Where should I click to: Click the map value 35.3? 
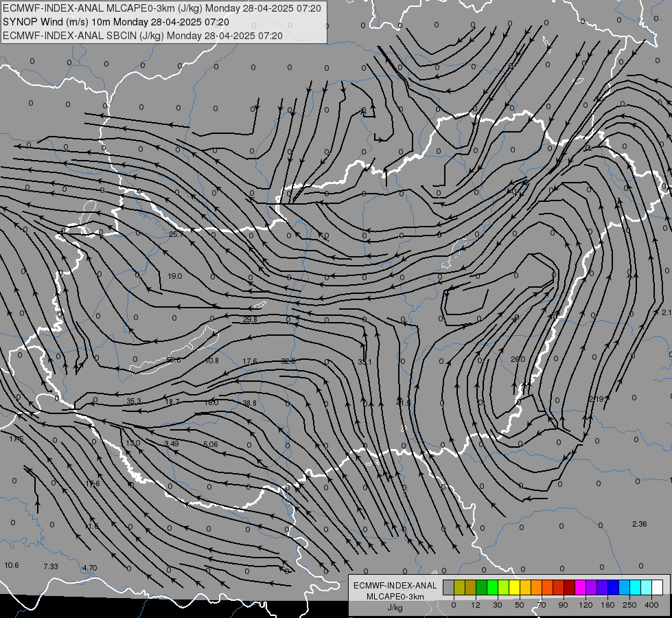(134, 402)
